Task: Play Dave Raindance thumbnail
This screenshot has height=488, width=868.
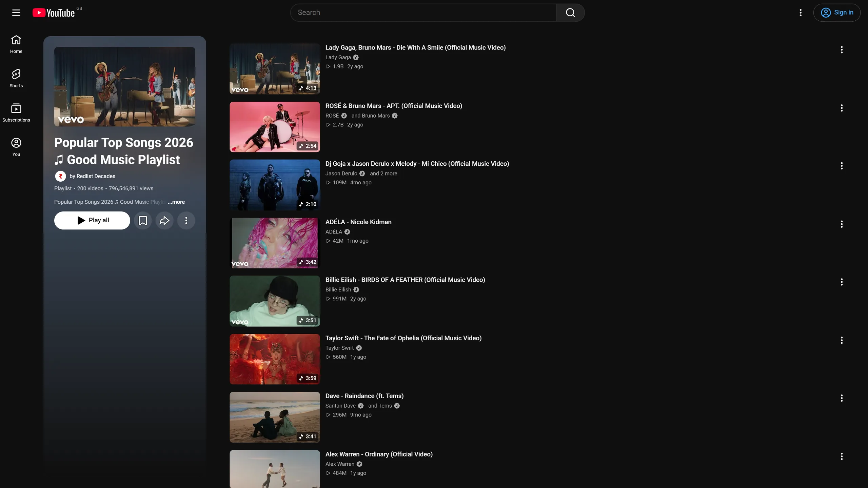Action: [275, 417]
